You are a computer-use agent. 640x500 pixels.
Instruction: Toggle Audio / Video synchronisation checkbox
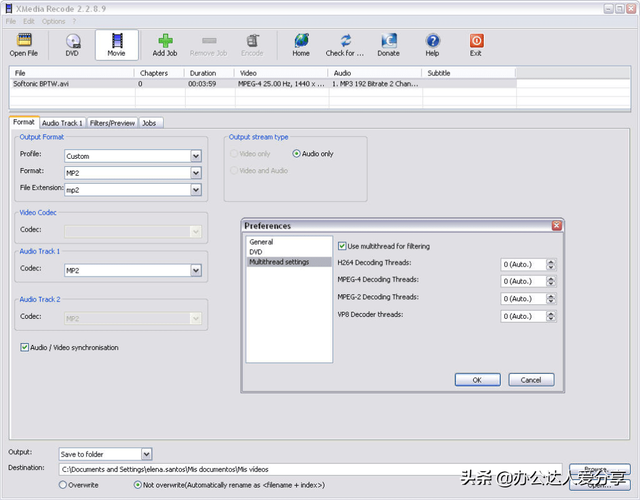pyautogui.click(x=24, y=347)
